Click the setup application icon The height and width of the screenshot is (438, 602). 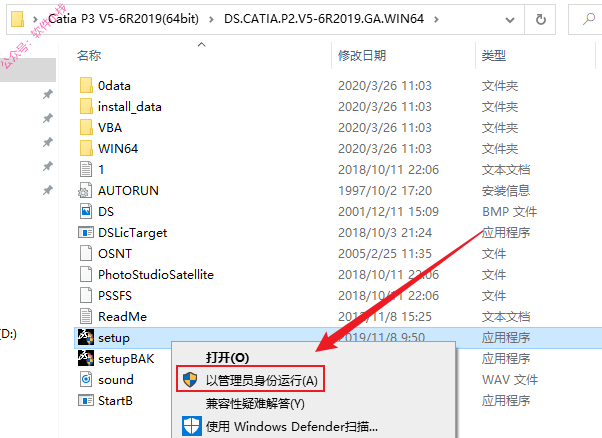pos(86,337)
